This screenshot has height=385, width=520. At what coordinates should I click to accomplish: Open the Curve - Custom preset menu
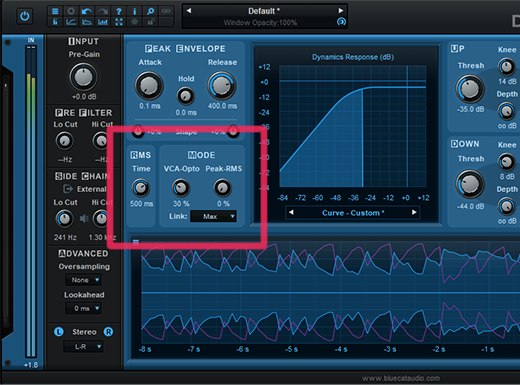[353, 213]
